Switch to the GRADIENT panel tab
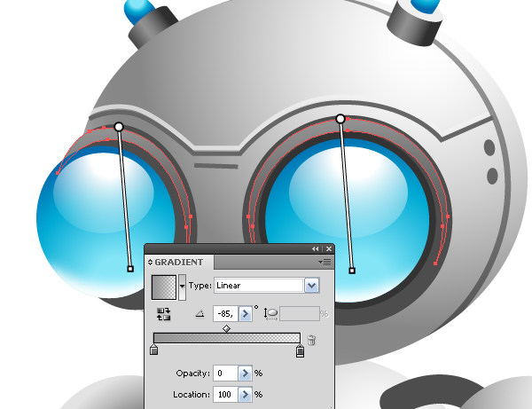The width and height of the screenshot is (532, 409). (x=179, y=263)
